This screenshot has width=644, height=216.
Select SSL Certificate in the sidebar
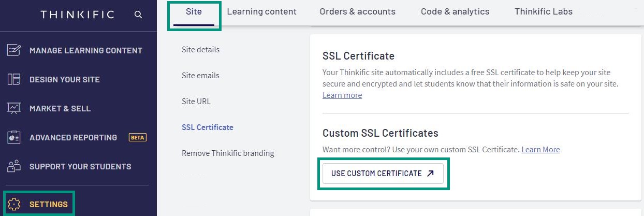pyautogui.click(x=208, y=127)
